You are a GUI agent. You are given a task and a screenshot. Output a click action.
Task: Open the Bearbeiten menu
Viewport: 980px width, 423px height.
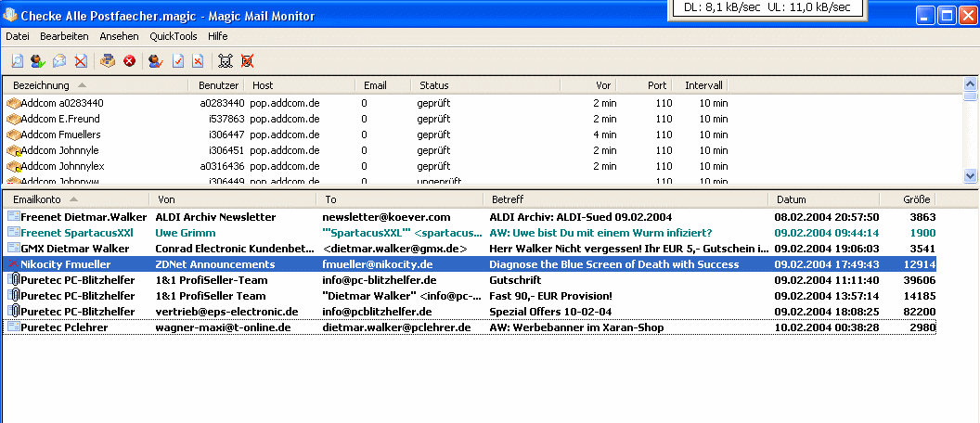click(65, 36)
